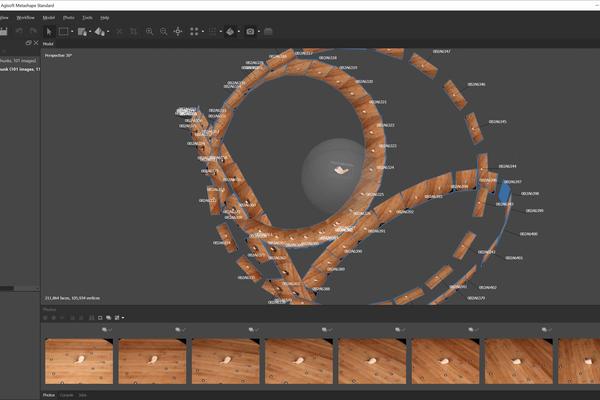The image size is (600, 400).
Task: Click the first greyed icon in Photos toolbar
Action: (x=45, y=318)
